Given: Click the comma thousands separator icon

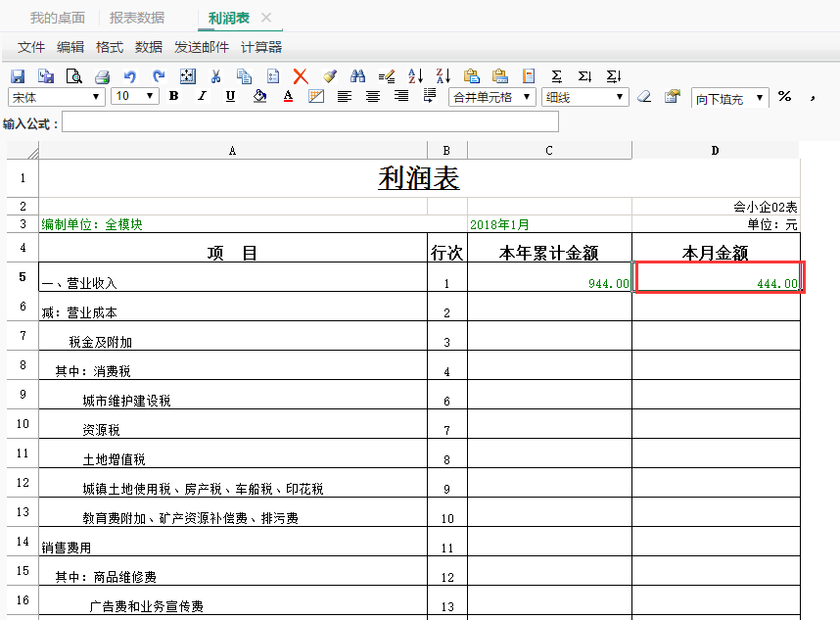Looking at the screenshot, I should point(813,98).
